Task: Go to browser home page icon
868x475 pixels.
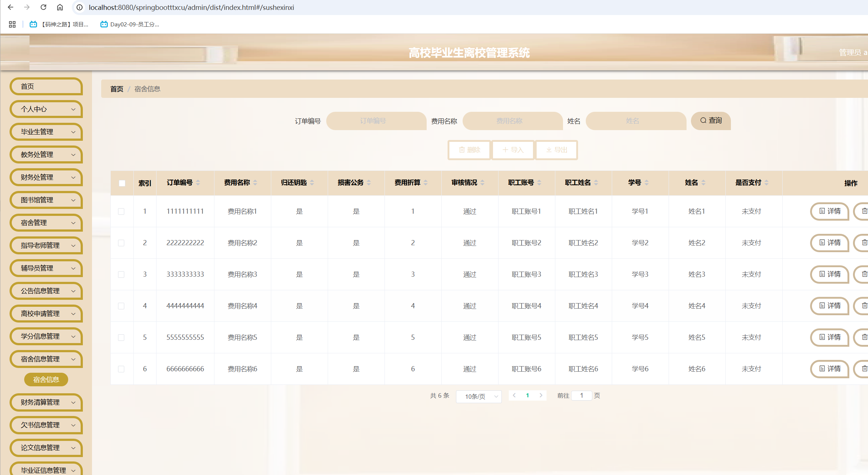Action: (60, 7)
